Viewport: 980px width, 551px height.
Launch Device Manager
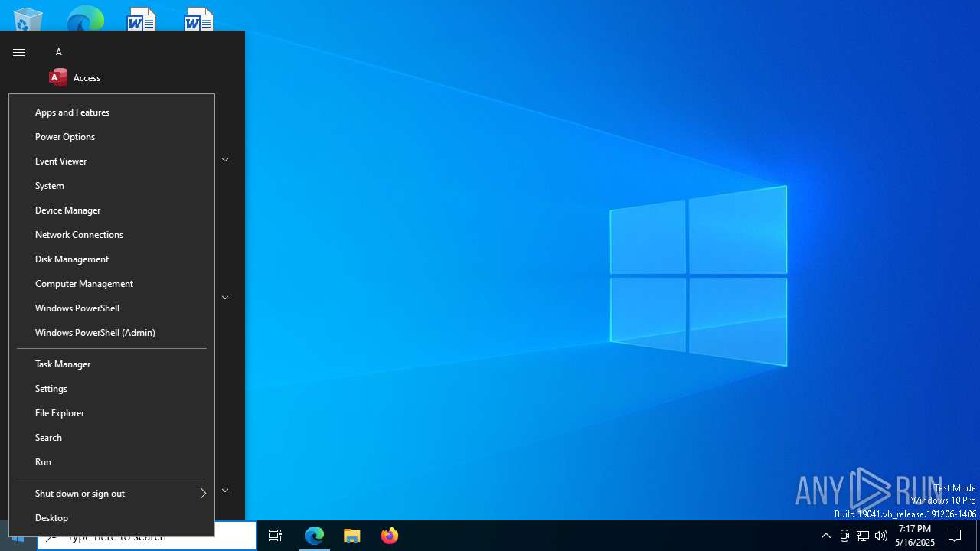tap(112, 210)
